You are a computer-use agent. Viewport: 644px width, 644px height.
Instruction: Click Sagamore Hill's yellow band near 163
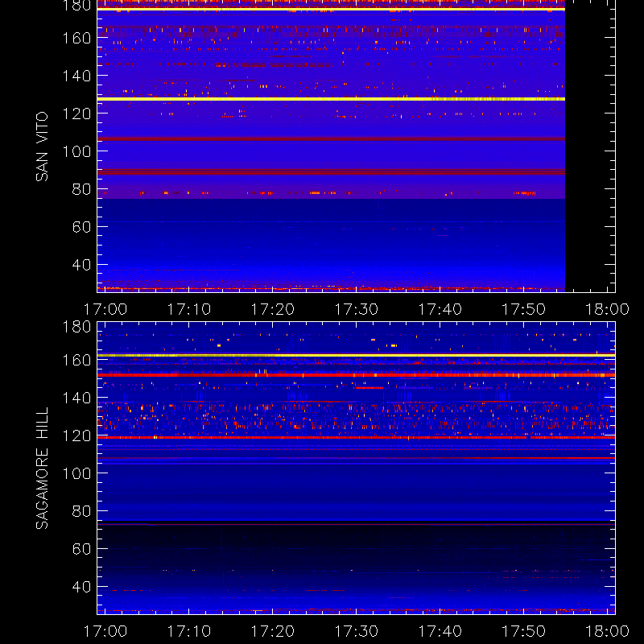356,355
